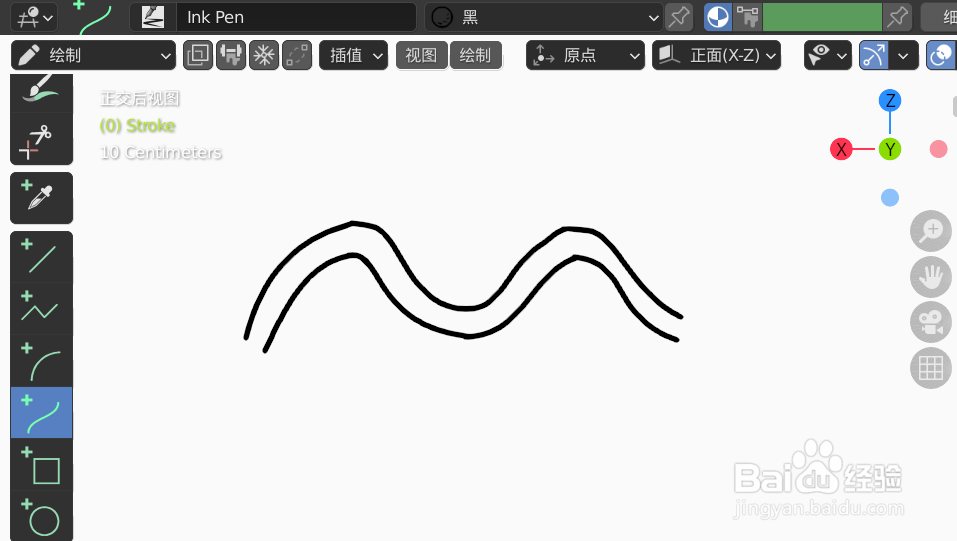957x541 pixels.
Task: Click the 正交后视图 view label
Action: (140, 99)
